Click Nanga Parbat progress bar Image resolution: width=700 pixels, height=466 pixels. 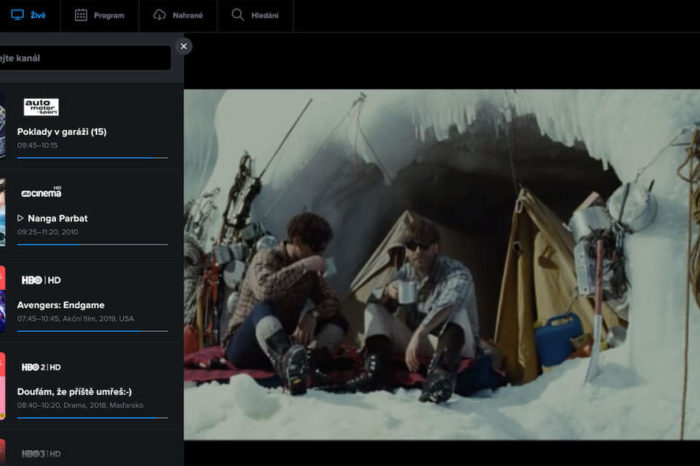(x=92, y=244)
